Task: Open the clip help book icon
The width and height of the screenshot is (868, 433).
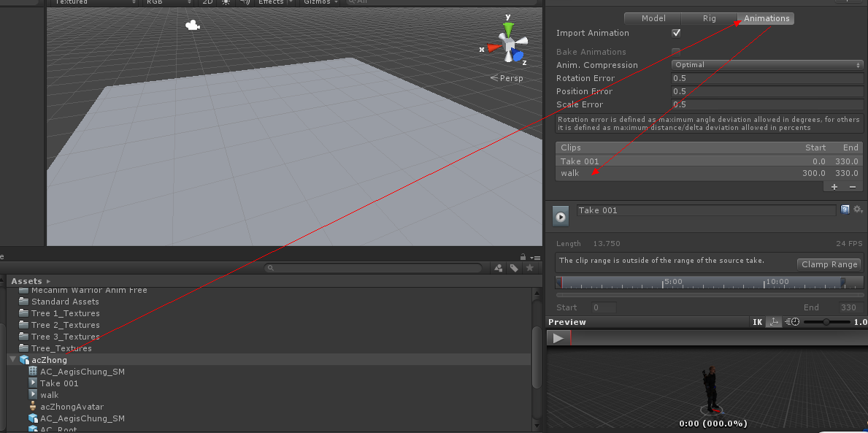Action: [845, 210]
